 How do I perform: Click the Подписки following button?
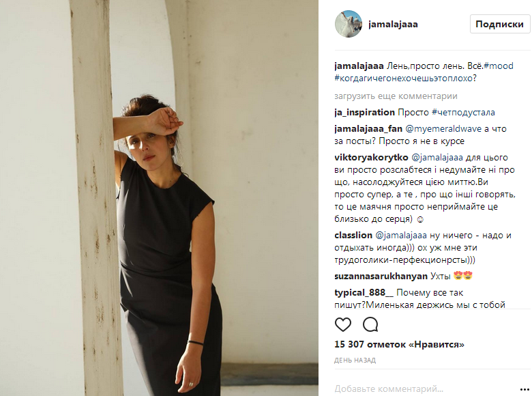[500, 24]
